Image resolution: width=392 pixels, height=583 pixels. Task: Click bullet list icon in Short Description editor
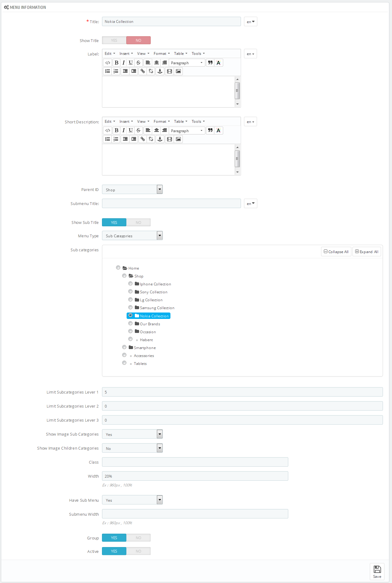point(108,139)
